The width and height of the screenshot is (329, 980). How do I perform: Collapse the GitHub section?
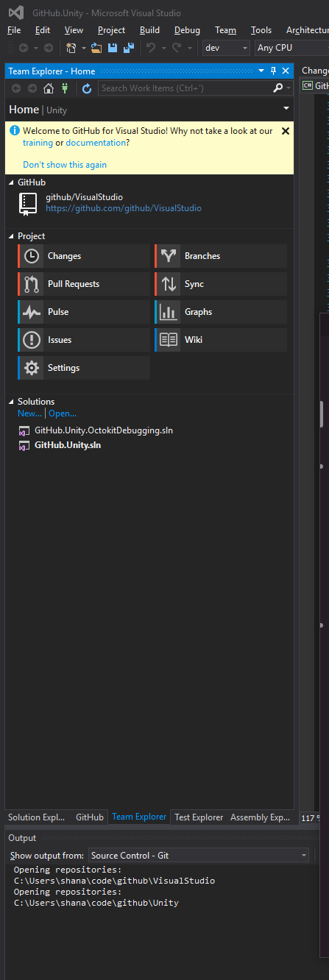click(x=11, y=182)
